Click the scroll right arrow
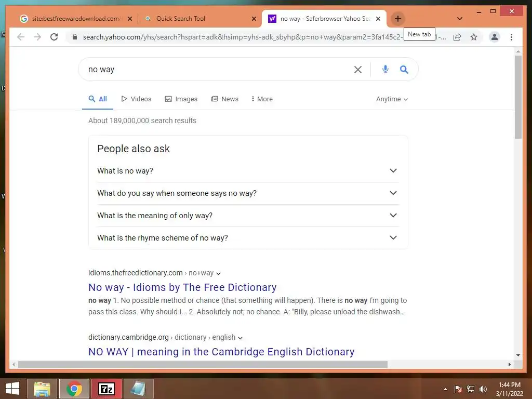 509,364
